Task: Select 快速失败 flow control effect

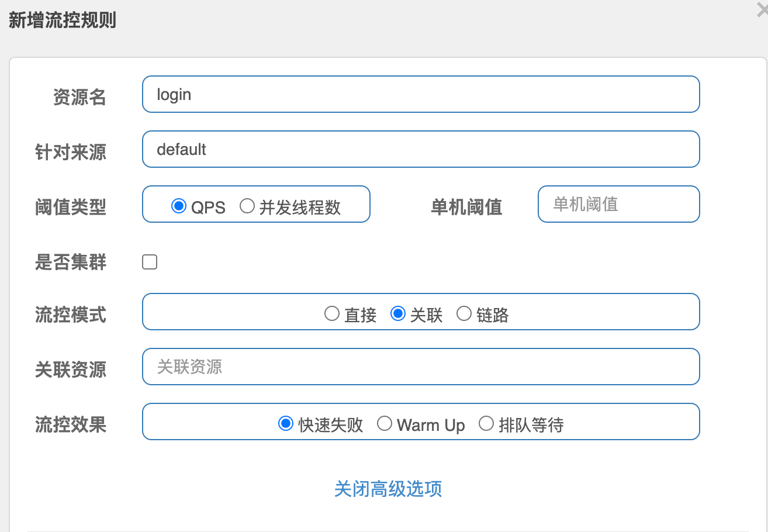Action: pyautogui.click(x=286, y=423)
